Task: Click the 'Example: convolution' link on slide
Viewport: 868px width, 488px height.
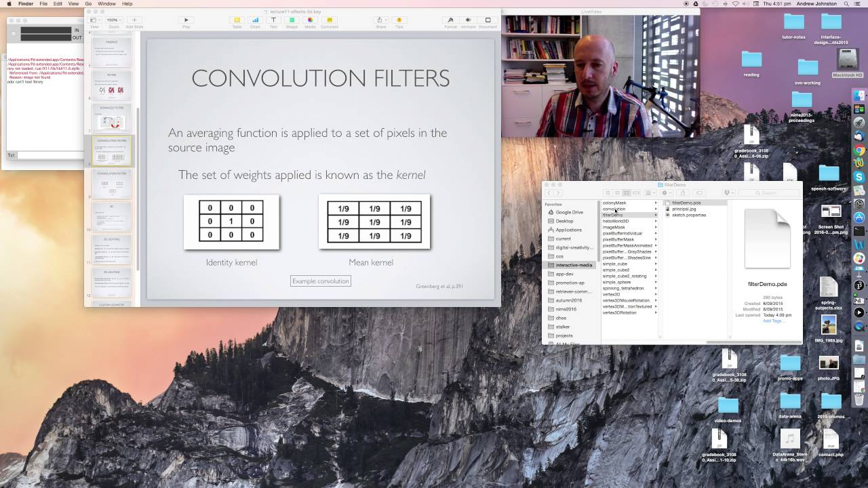Action: 321,281
